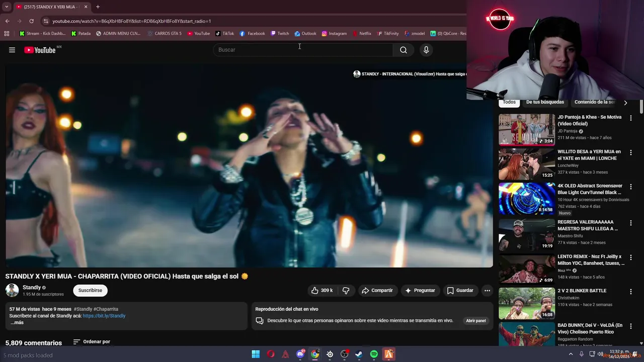Open the 4K OLED Abstract Screensaver thumbnail
The image size is (644, 362).
527,199
